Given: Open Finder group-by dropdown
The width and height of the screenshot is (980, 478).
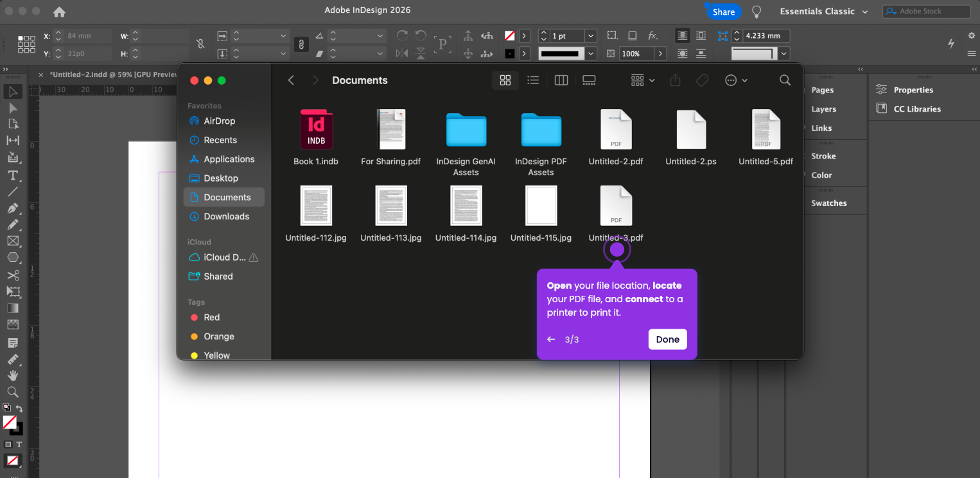Looking at the screenshot, I should tap(643, 80).
